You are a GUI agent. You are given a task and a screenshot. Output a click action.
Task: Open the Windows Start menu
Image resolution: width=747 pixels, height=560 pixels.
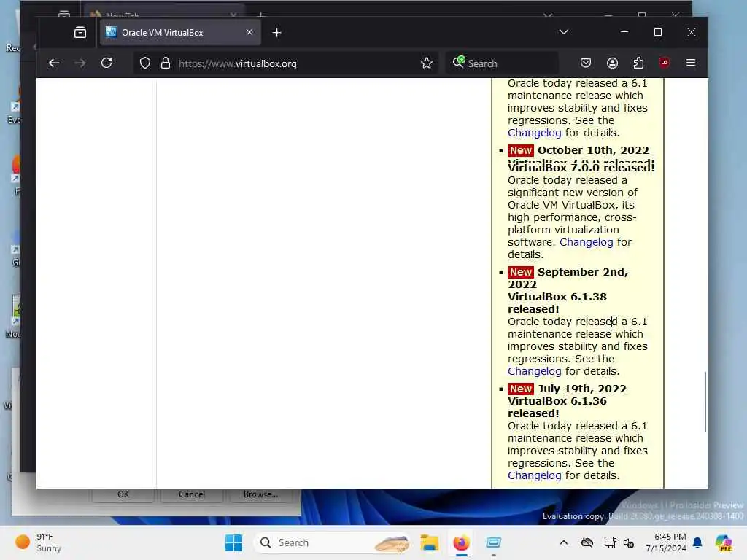click(x=233, y=542)
